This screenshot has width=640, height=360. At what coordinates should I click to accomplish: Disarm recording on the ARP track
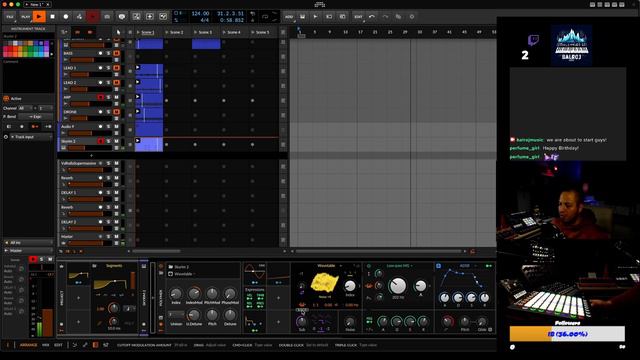100,98
